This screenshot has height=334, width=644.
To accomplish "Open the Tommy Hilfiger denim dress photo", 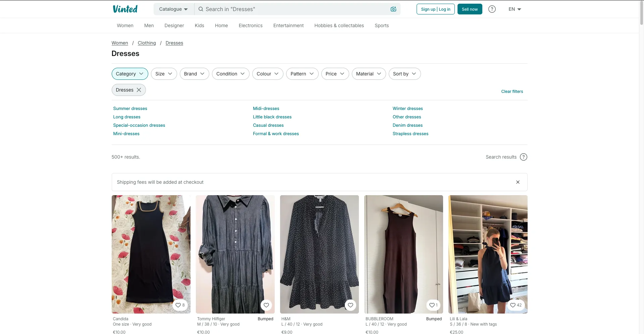I will (x=235, y=254).
